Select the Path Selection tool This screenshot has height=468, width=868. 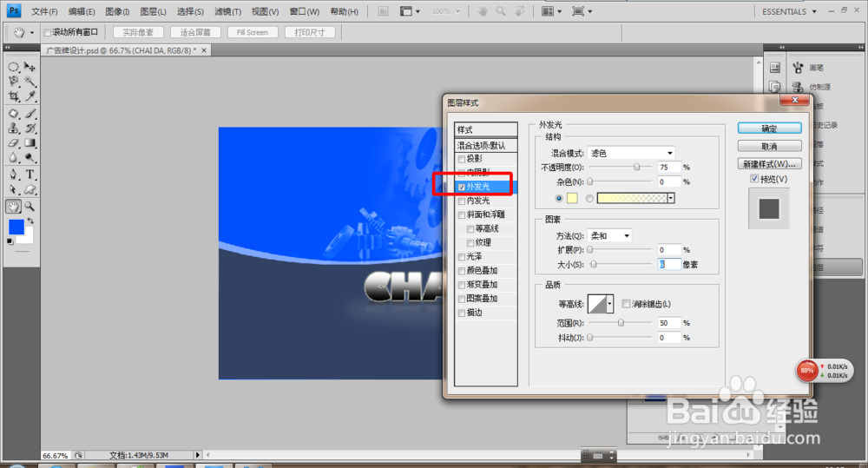click(x=13, y=189)
